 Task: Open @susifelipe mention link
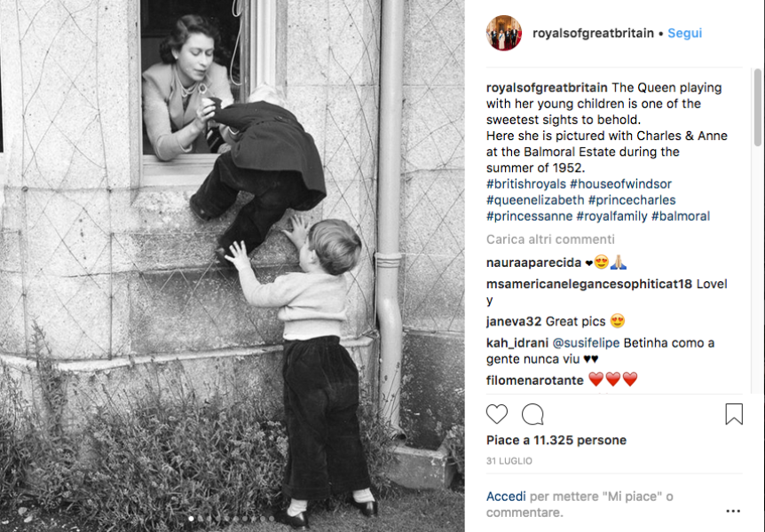(x=586, y=343)
